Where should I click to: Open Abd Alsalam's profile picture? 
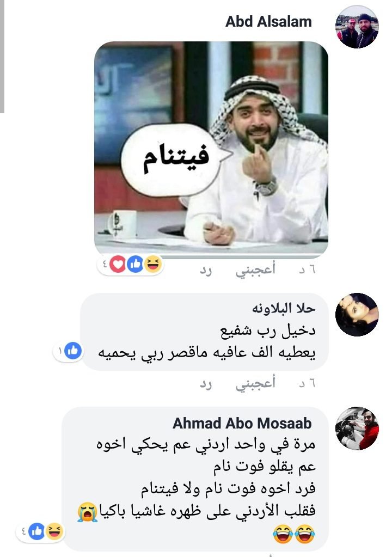(357, 27)
